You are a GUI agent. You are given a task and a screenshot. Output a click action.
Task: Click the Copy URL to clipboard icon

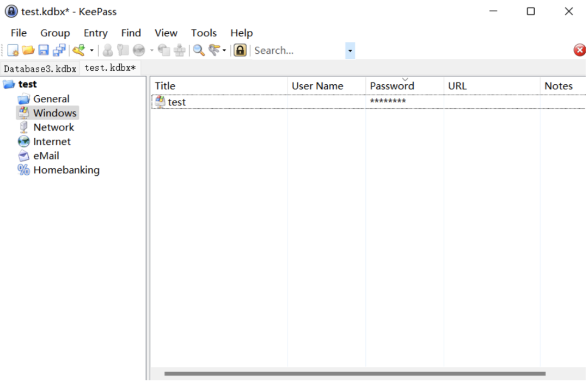164,50
